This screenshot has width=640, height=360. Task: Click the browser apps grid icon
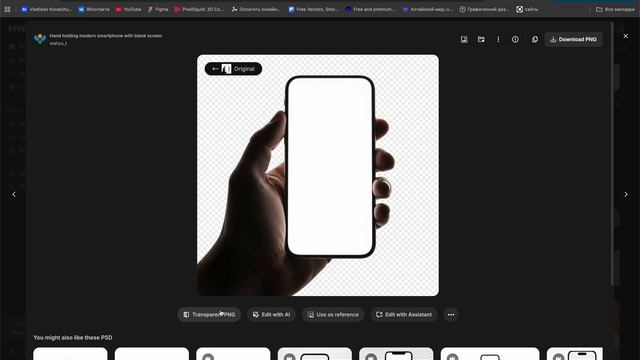tap(7, 9)
